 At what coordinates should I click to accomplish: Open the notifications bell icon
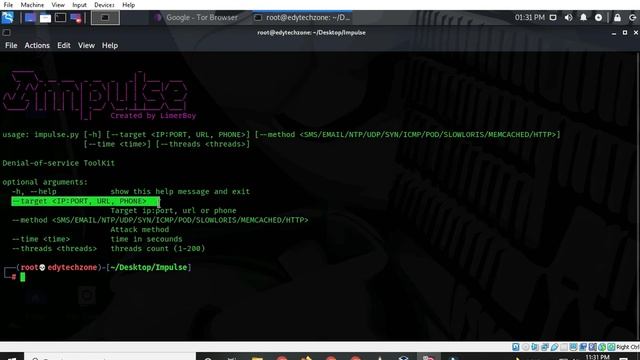tap(583, 18)
